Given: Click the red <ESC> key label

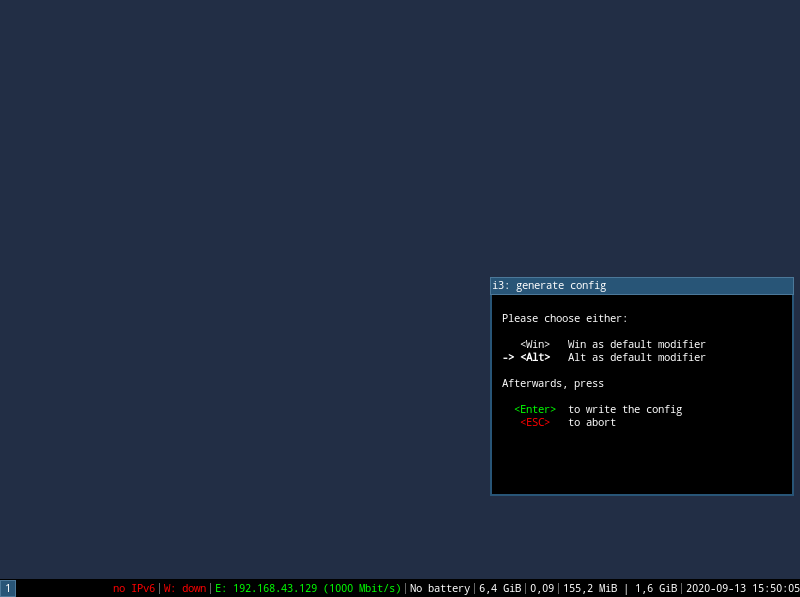Looking at the screenshot, I should (x=535, y=422).
